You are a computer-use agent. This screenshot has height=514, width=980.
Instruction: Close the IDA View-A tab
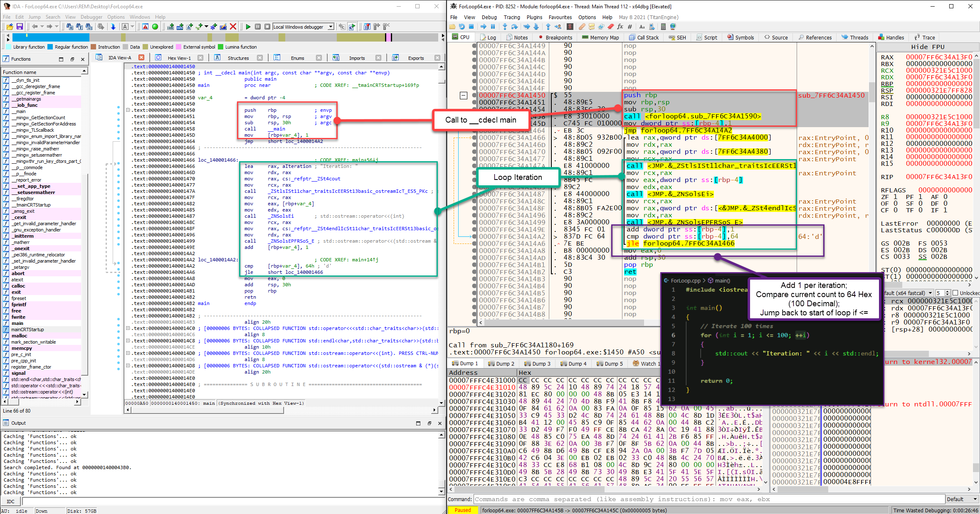point(141,58)
